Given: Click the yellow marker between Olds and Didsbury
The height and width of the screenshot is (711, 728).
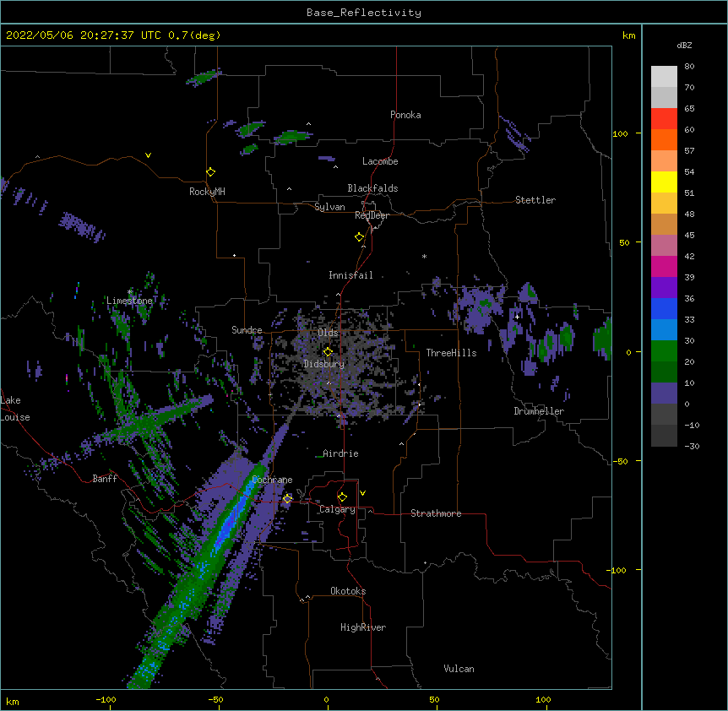Looking at the screenshot, I should click(328, 352).
